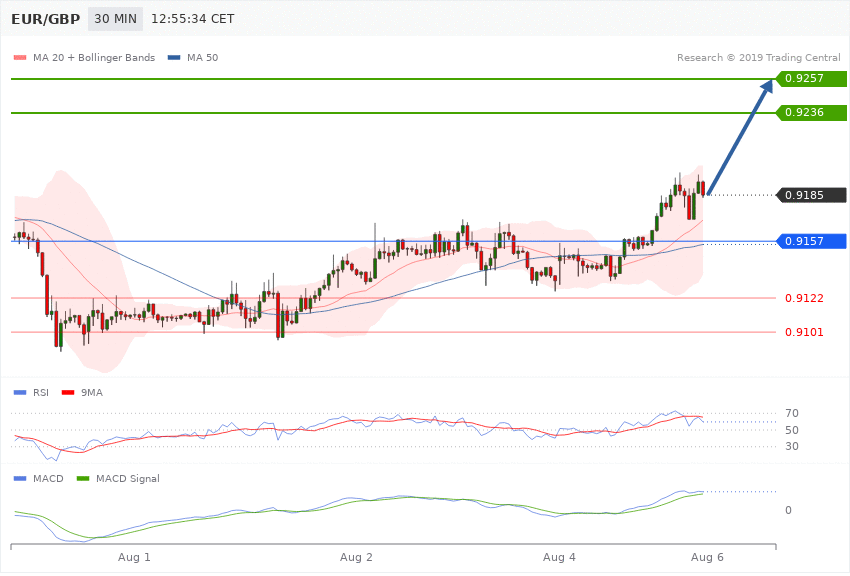Click the blue MACD legend swatch
Image resolution: width=850 pixels, height=576 pixels.
click(x=20, y=479)
